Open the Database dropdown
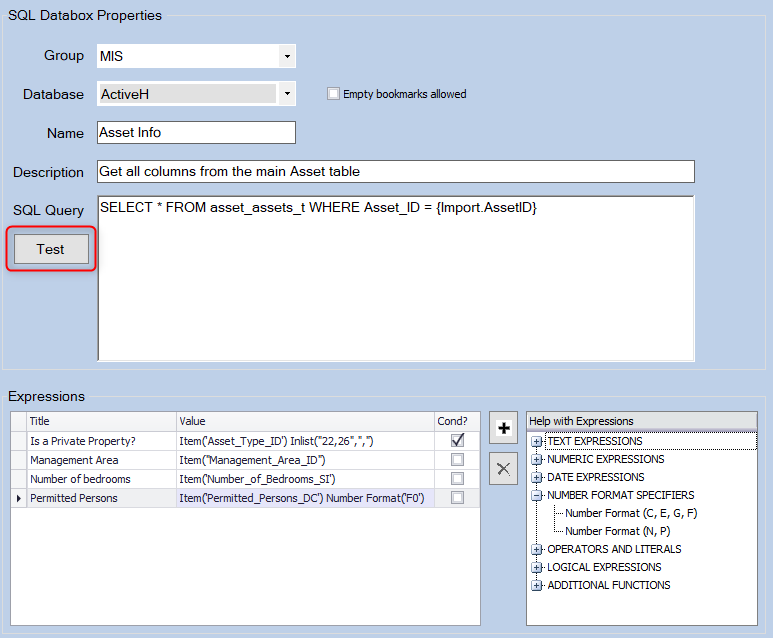The image size is (773, 638). (x=286, y=95)
